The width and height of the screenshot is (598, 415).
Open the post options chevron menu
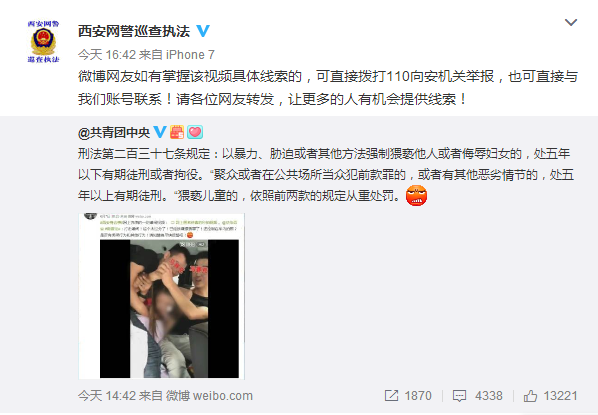coord(571,23)
